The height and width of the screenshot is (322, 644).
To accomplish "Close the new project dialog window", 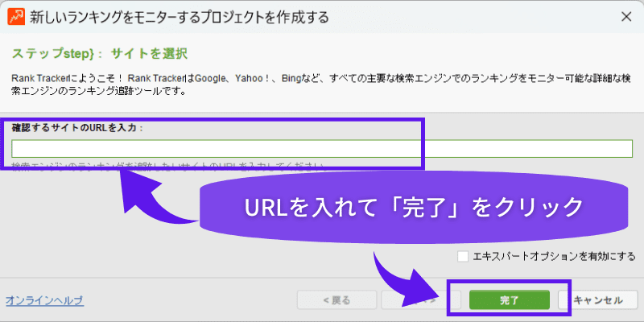I will (x=626, y=17).
